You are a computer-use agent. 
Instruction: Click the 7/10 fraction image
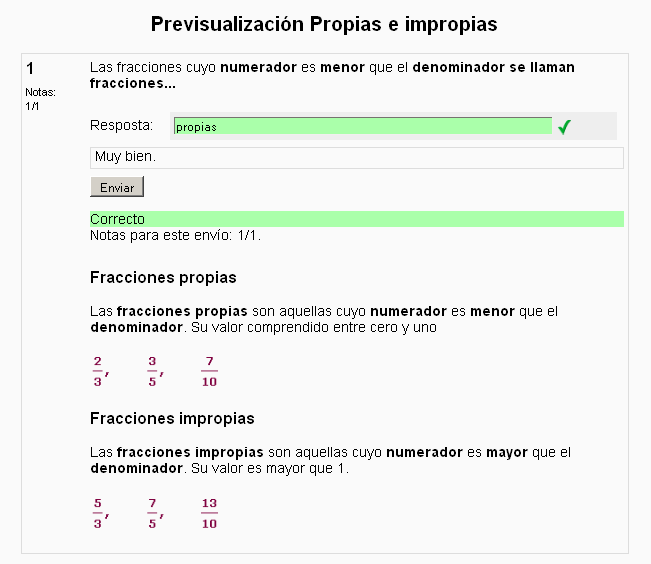pyautogui.click(x=208, y=370)
